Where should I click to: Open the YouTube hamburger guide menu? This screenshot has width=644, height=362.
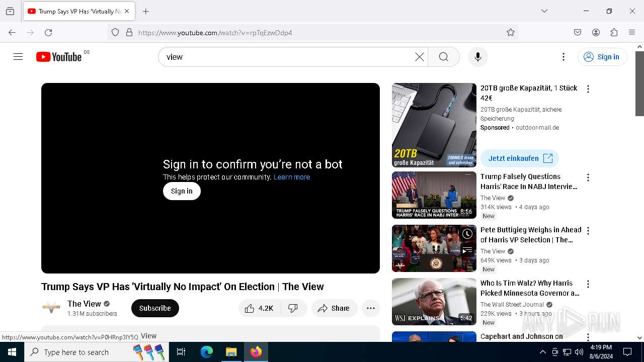(x=18, y=57)
